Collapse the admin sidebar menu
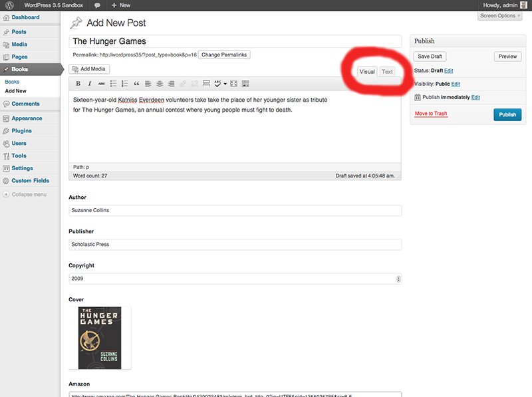The image size is (532, 397). 25,194
